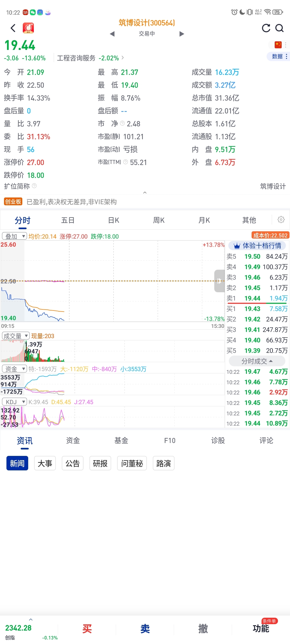290x644 pixels.
Task: Refresh the stock quote data
Action: (266, 28)
